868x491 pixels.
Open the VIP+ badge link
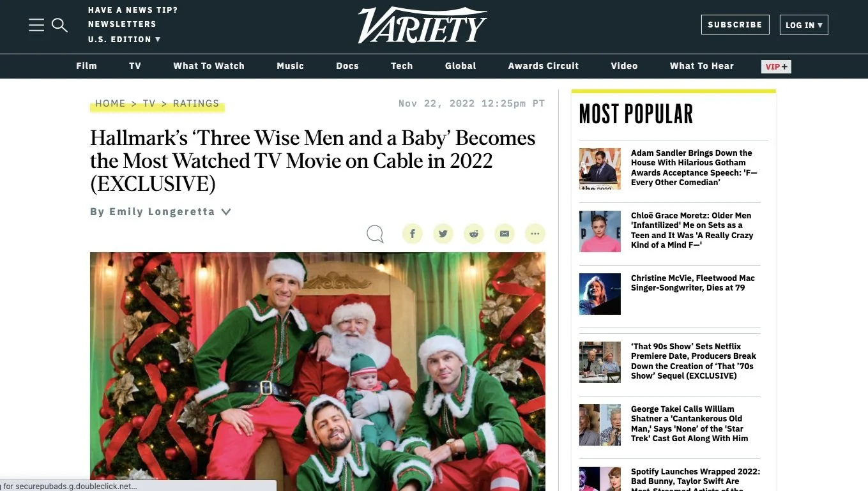776,66
